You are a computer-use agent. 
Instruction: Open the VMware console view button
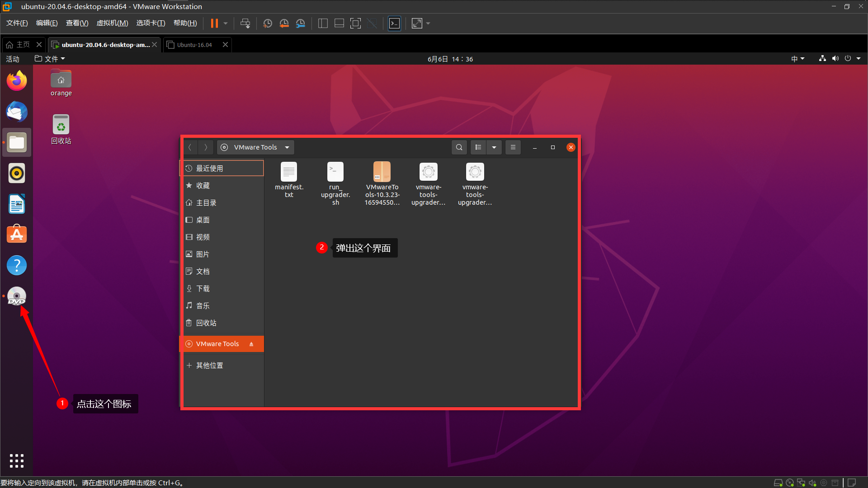click(394, 23)
